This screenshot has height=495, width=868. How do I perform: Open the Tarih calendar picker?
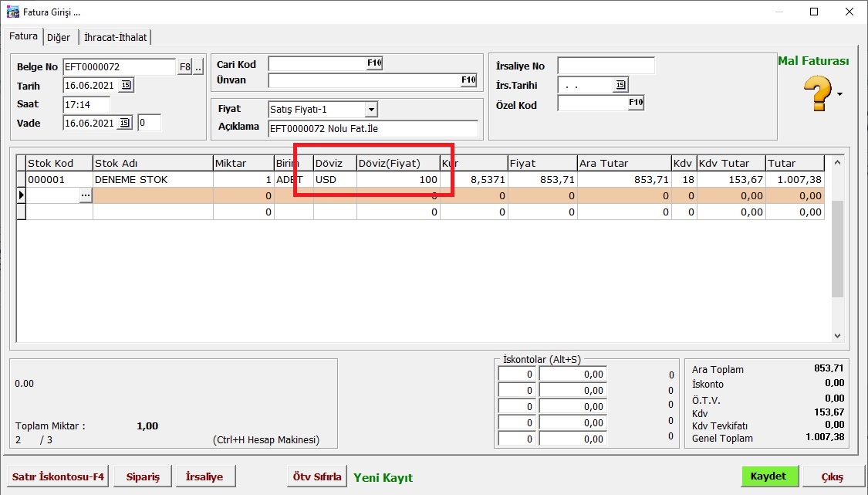pos(127,86)
